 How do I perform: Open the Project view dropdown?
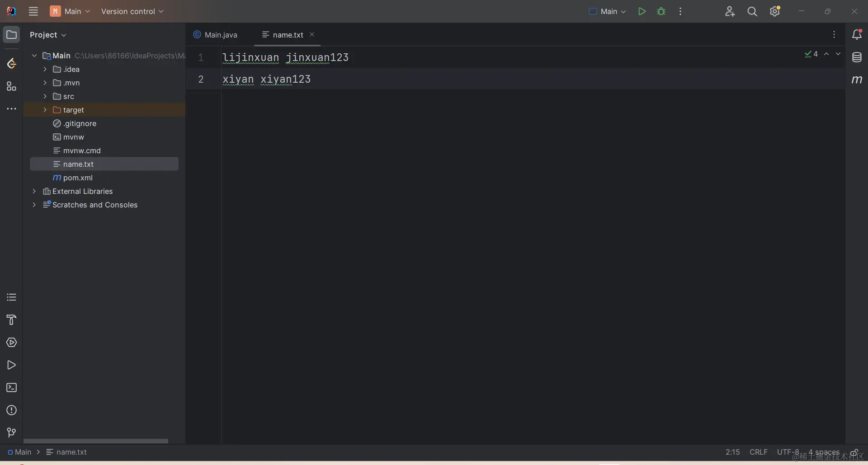coord(48,35)
